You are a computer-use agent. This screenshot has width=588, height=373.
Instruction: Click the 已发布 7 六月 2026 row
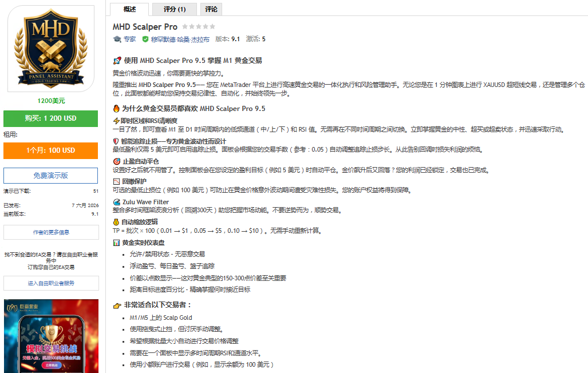[x=51, y=205]
